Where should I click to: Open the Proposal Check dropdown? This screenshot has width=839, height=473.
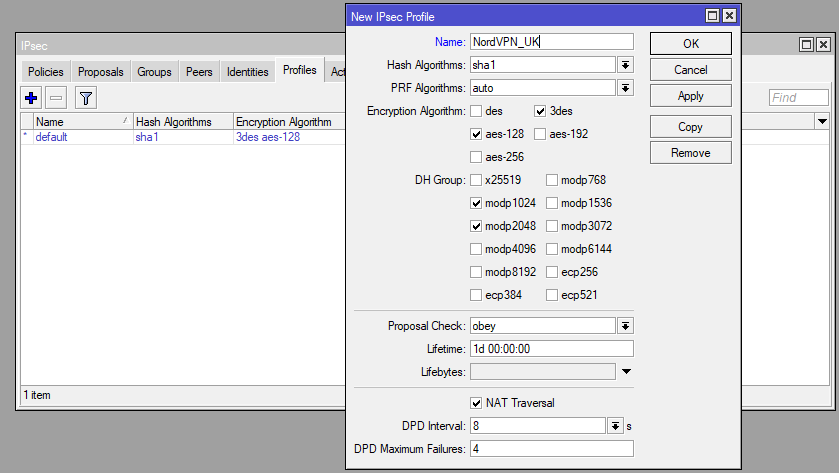point(625,326)
